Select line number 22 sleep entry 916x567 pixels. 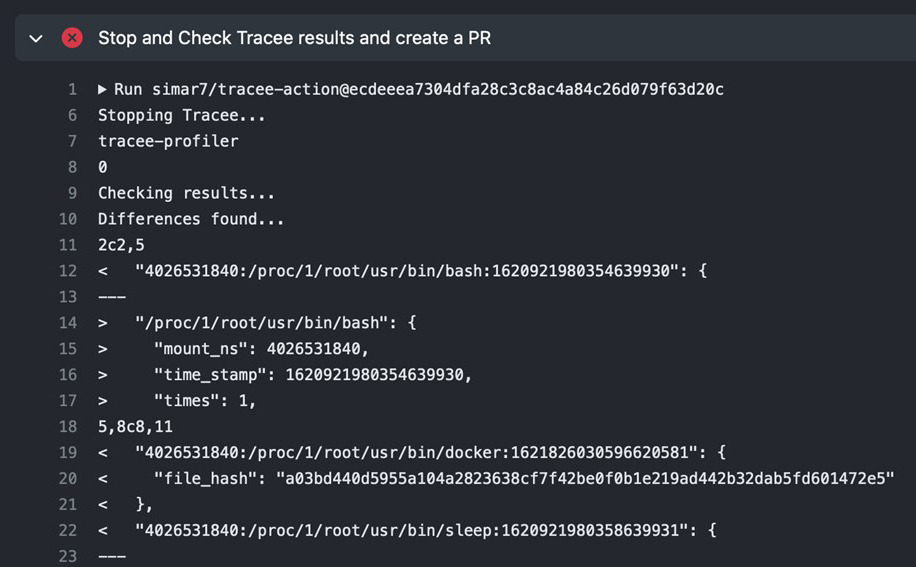(x=68, y=530)
